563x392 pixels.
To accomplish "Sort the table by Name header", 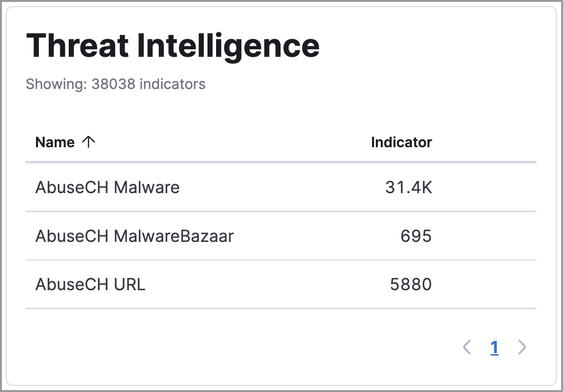I will (54, 142).
